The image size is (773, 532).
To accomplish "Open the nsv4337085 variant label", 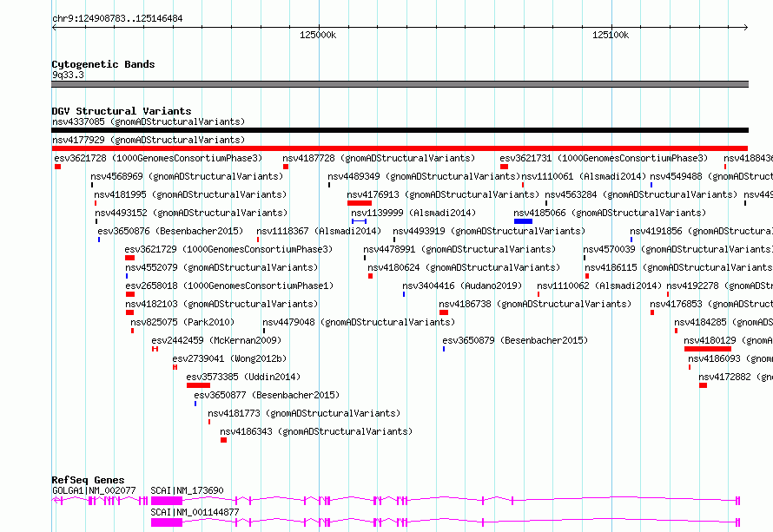I will pyautogui.click(x=149, y=122).
